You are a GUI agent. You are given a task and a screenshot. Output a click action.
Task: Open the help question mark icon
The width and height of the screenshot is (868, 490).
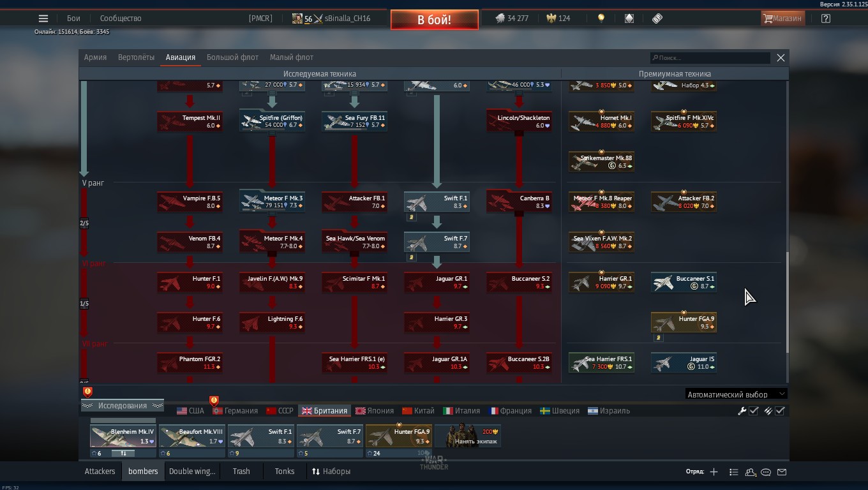pos(826,19)
